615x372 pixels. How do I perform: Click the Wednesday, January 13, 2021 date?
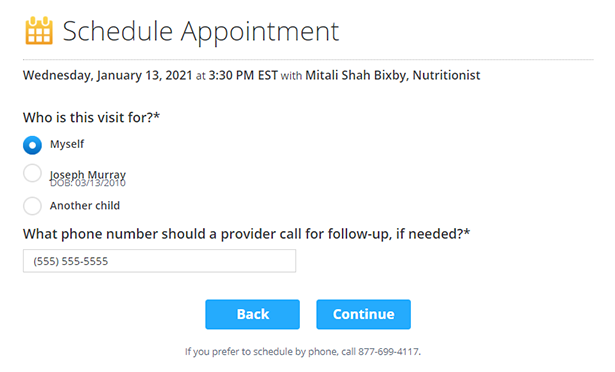107,75
